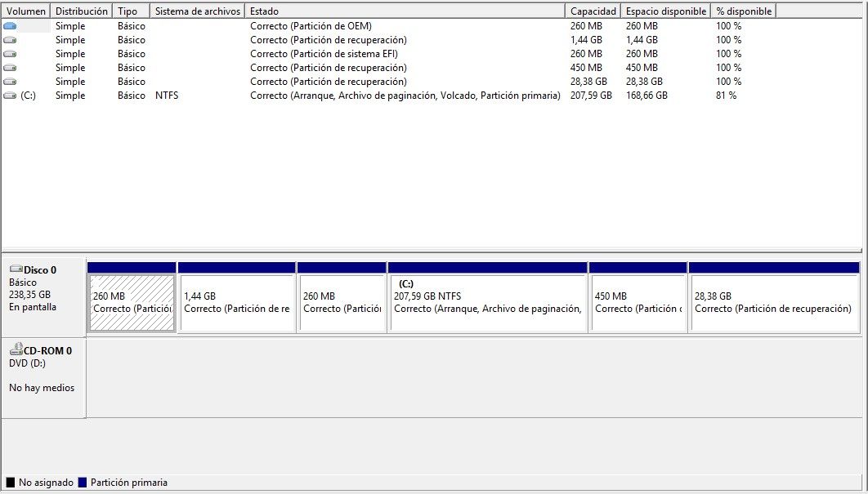868x494 pixels.
Task: Click the first OEM partition volume icon
Action: [x=10, y=25]
